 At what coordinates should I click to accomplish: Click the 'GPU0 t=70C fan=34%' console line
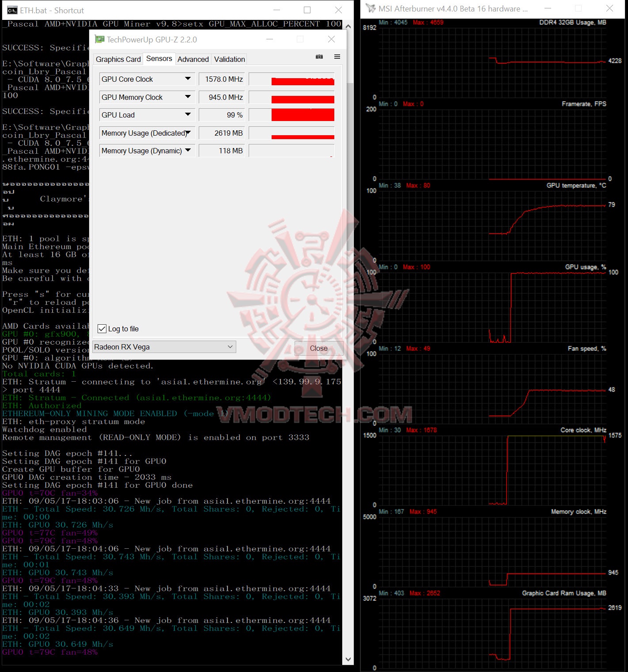50,493
